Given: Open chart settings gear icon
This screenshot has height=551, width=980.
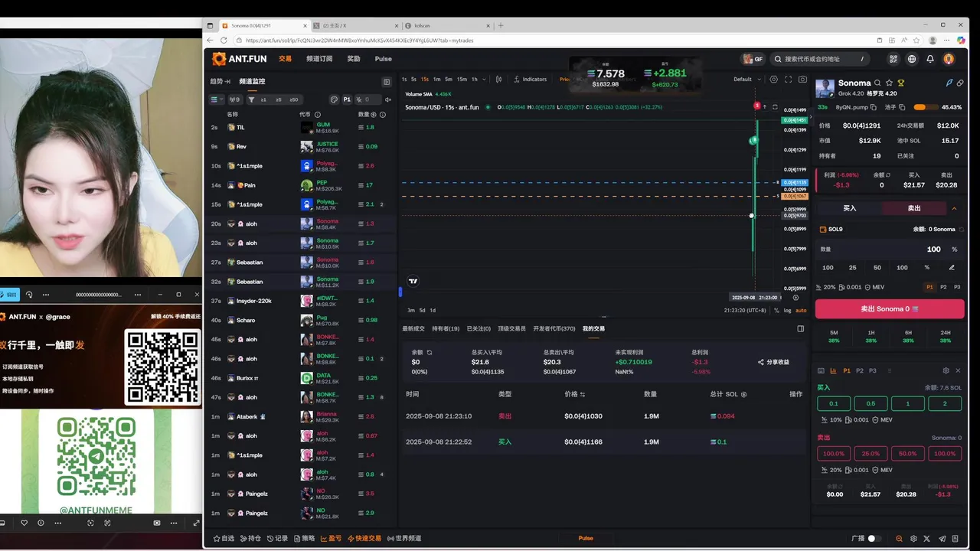Looking at the screenshot, I should tap(774, 79).
